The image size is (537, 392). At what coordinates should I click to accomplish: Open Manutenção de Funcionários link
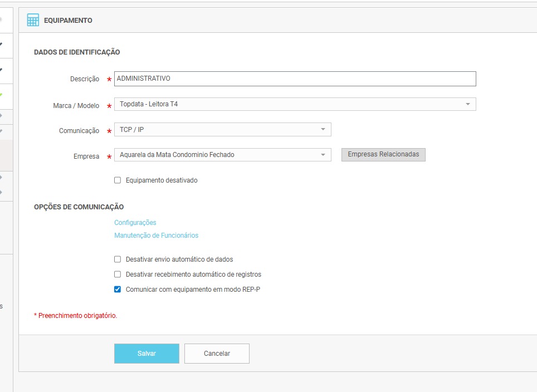(x=156, y=236)
